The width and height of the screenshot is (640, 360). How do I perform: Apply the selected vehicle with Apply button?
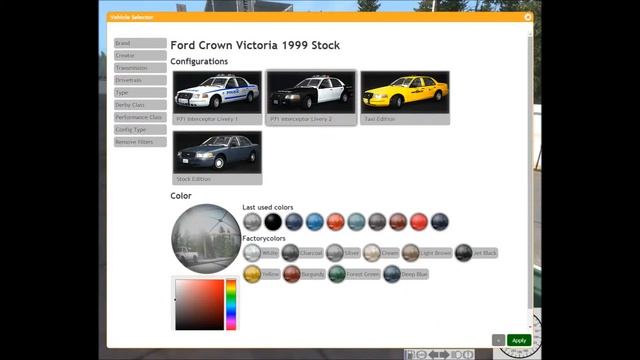pos(519,340)
